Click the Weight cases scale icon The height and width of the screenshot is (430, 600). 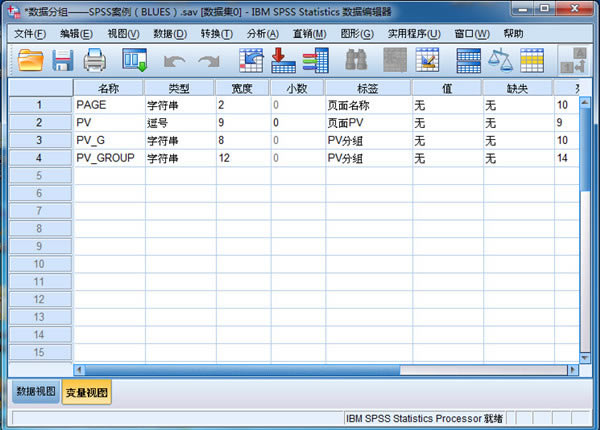tap(500, 62)
